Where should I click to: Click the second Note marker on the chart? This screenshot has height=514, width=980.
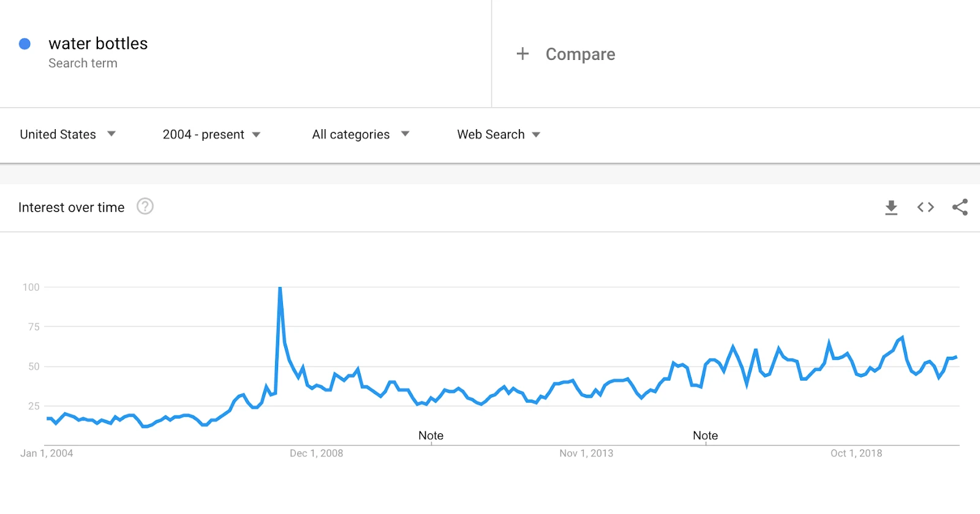705,436
